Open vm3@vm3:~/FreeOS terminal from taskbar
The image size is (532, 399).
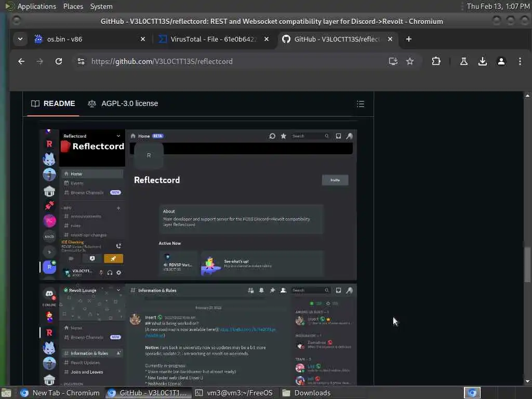coord(235,393)
